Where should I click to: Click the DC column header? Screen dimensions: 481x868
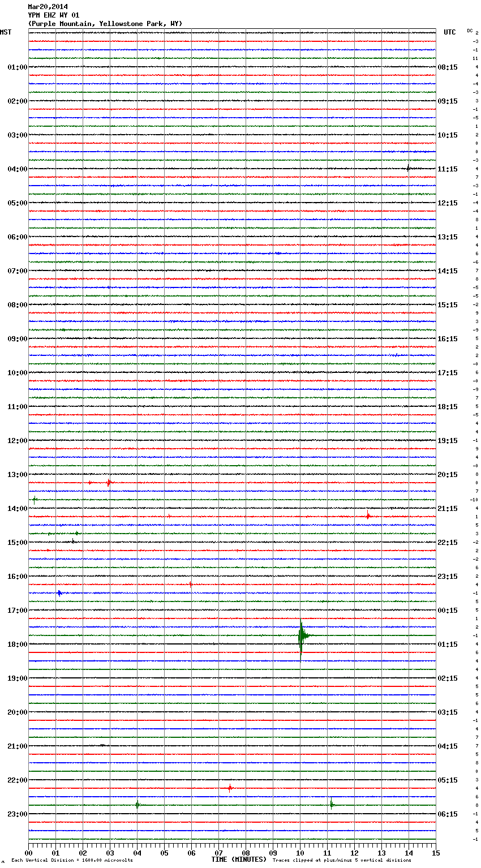(x=470, y=31)
